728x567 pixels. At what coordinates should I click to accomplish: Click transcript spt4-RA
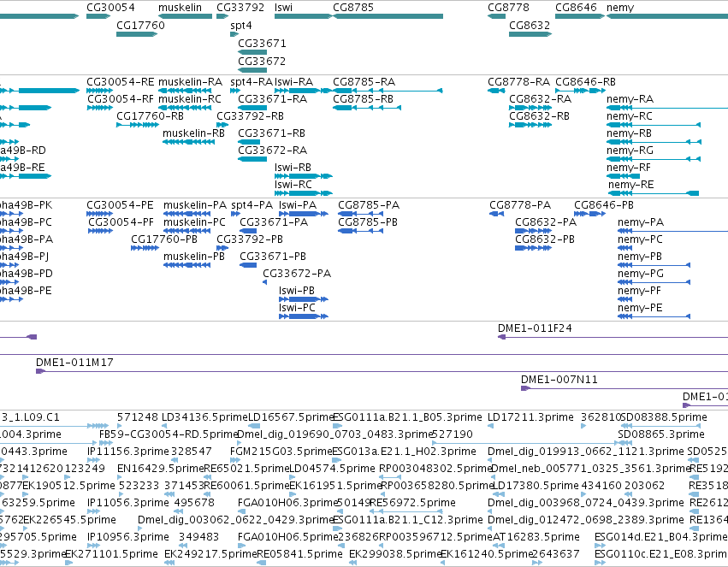252,83
